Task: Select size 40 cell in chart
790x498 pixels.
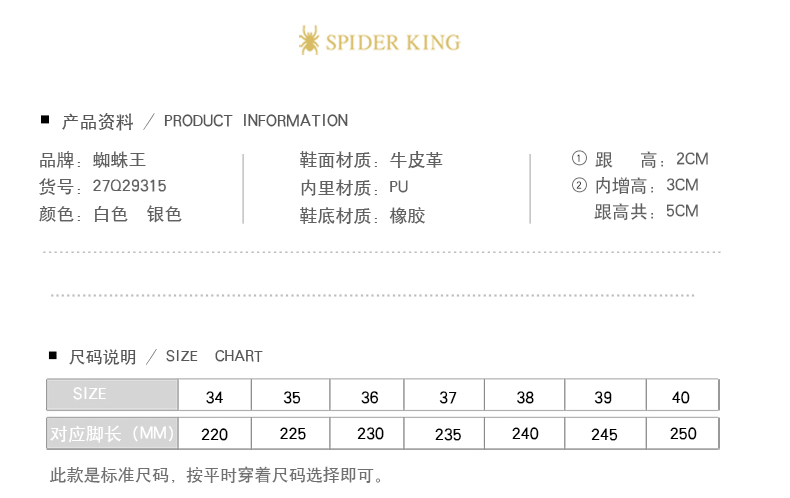Action: point(681,396)
